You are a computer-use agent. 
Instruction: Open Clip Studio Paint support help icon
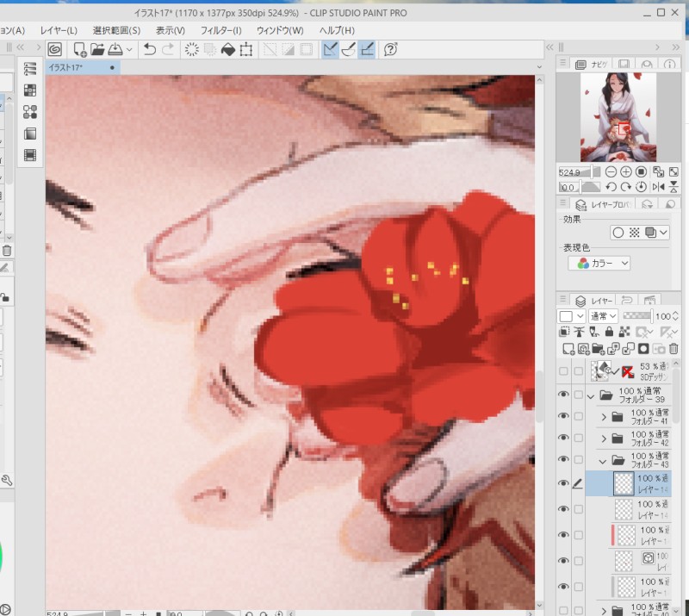tap(390, 49)
